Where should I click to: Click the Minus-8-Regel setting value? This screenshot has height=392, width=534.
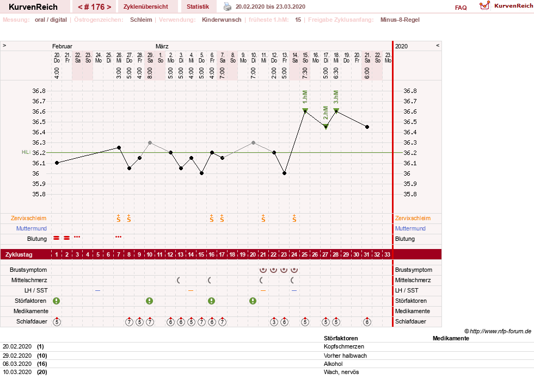(400, 20)
